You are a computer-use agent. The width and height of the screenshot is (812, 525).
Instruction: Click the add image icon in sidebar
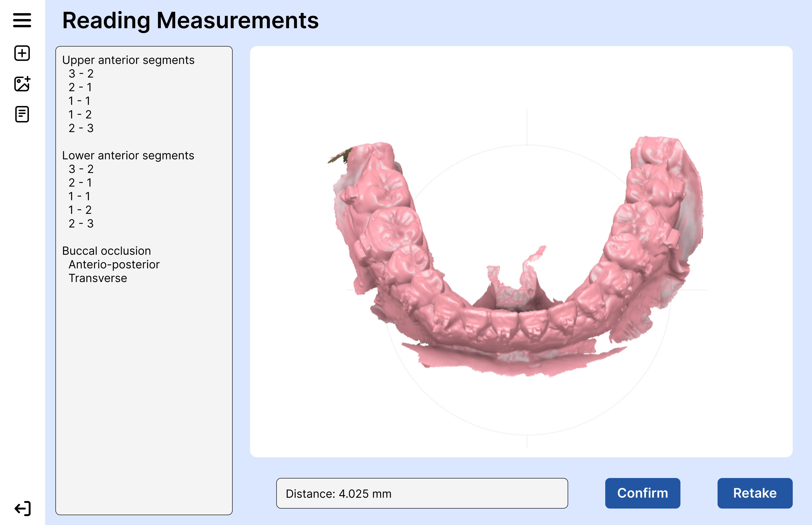pos(22,83)
